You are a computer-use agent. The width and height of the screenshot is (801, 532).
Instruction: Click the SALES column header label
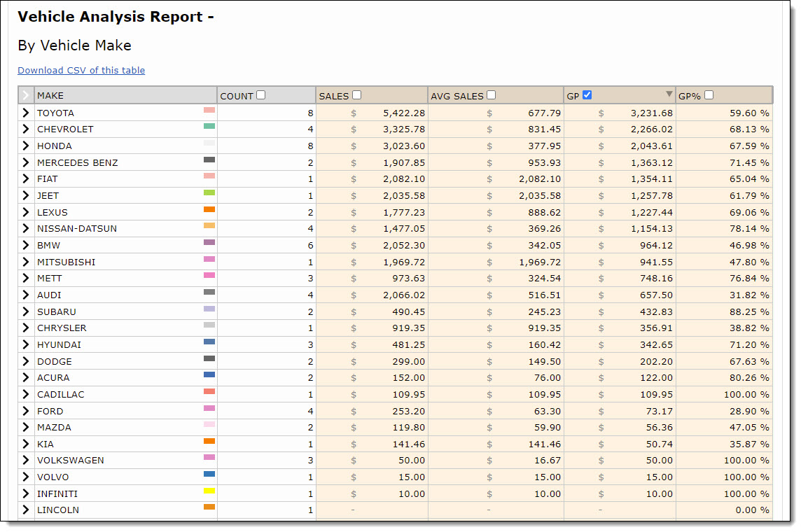tap(333, 96)
